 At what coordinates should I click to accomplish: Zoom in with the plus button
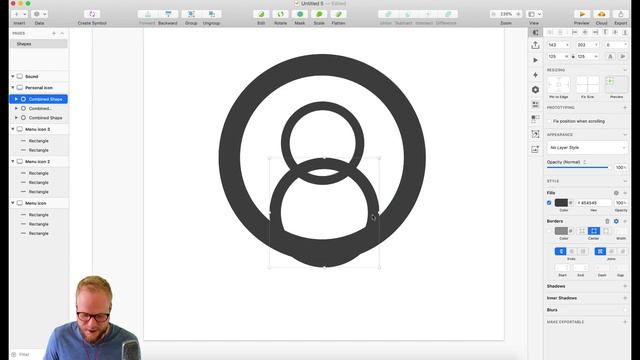pyautogui.click(x=518, y=14)
